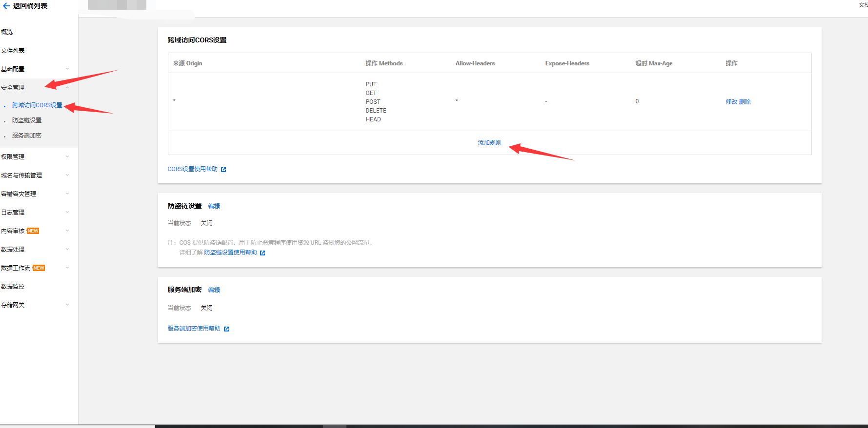
Task: Open 服务端加密使用帮助 link
Action: click(194, 329)
